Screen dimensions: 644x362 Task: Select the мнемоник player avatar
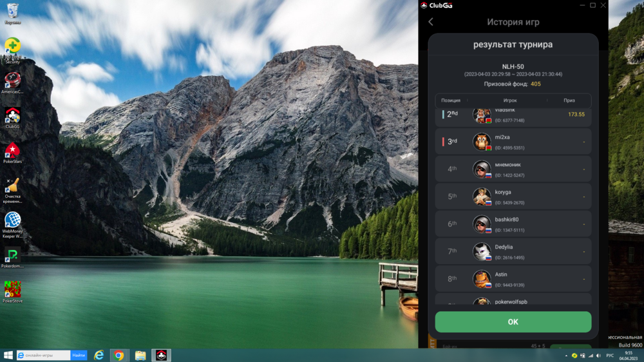click(482, 169)
